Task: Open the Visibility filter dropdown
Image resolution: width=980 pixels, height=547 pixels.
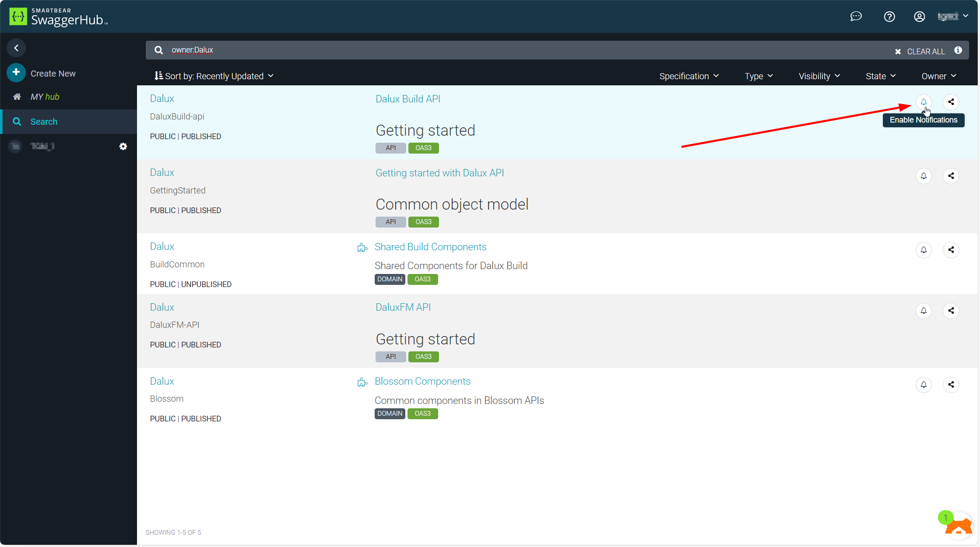Action: pos(819,76)
